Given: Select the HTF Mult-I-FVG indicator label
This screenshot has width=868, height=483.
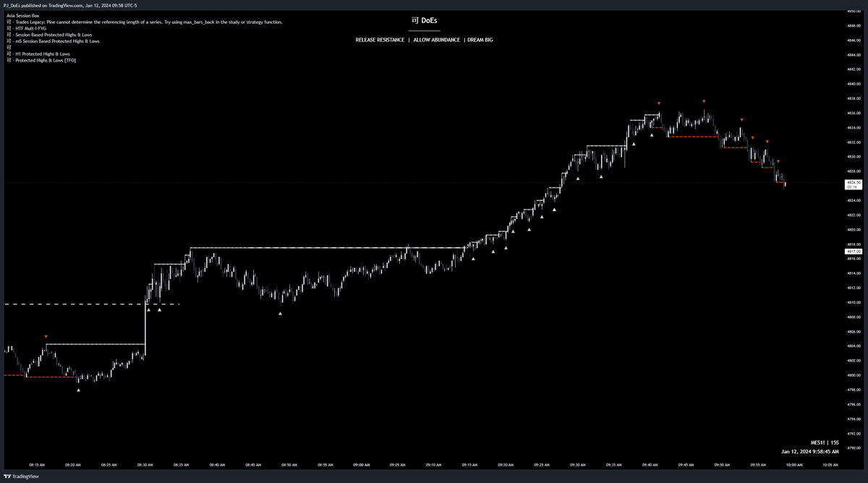Looking at the screenshot, I should [26, 28].
